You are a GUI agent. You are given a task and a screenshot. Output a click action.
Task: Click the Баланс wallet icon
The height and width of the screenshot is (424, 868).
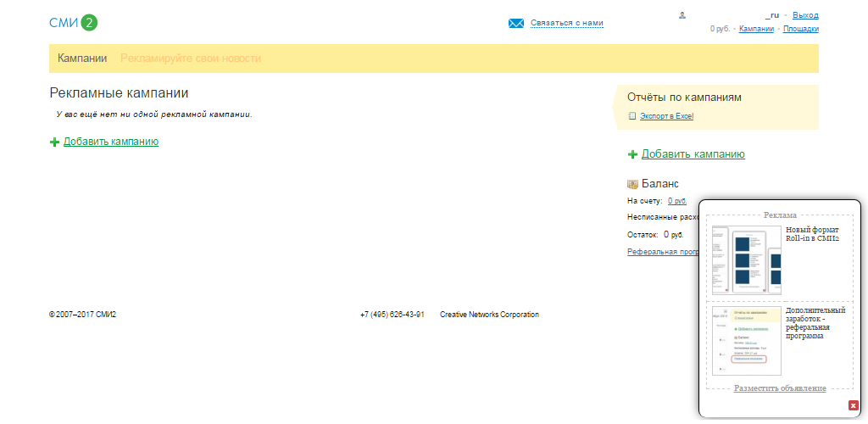coord(632,184)
